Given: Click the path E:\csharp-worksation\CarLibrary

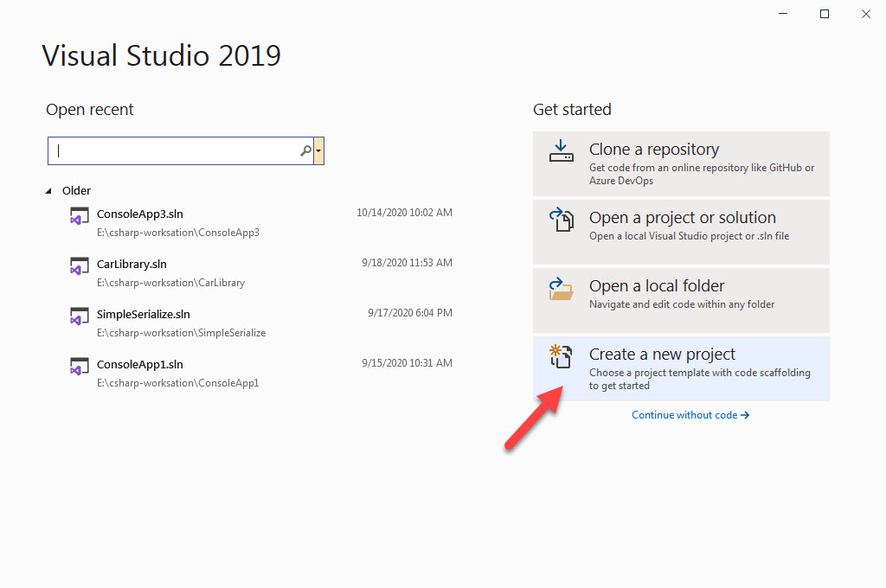Looking at the screenshot, I should (170, 283).
